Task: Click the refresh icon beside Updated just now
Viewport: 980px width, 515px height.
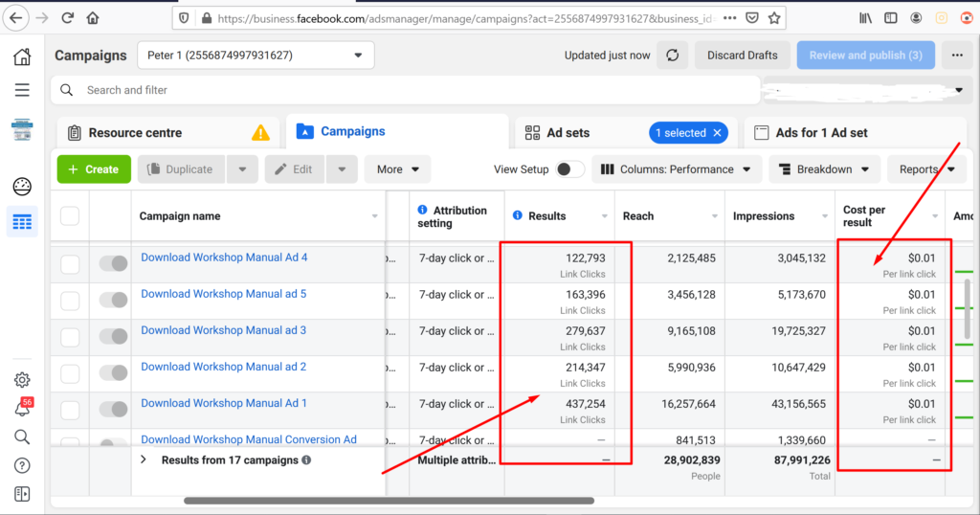Action: click(x=672, y=56)
